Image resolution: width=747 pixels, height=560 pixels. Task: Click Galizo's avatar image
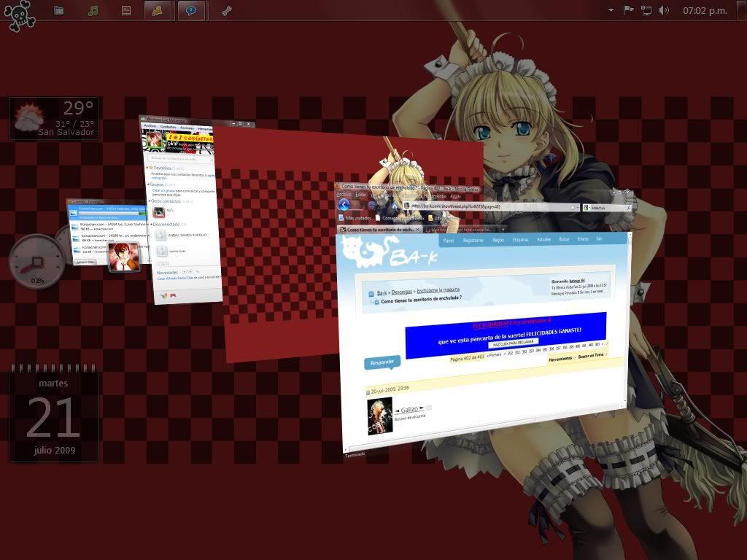coord(379,416)
